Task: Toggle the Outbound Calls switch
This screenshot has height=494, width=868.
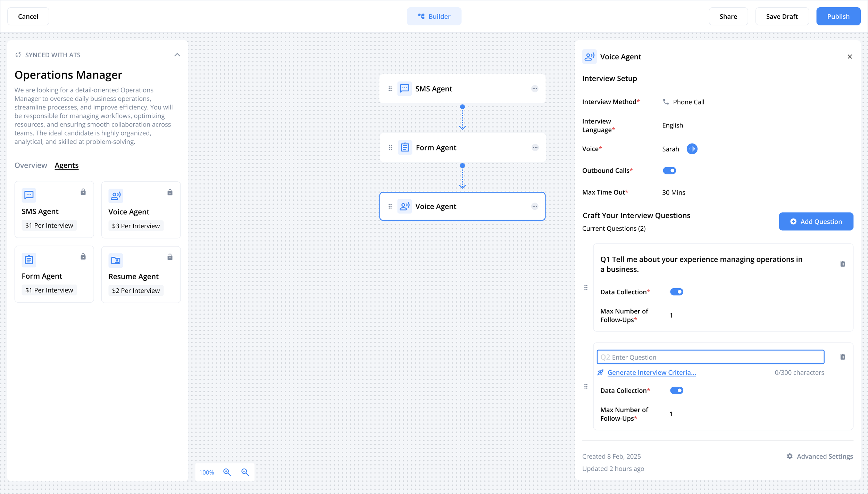Action: [669, 171]
